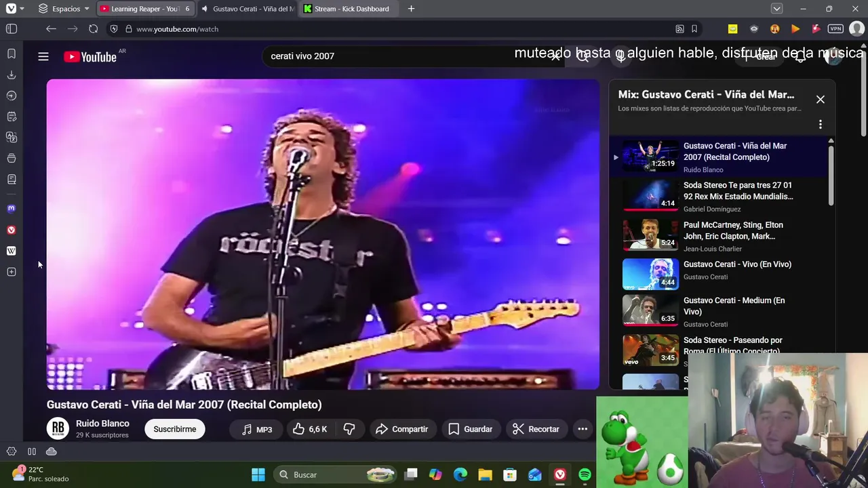Open the Reading list panel in sidebar

point(12,180)
